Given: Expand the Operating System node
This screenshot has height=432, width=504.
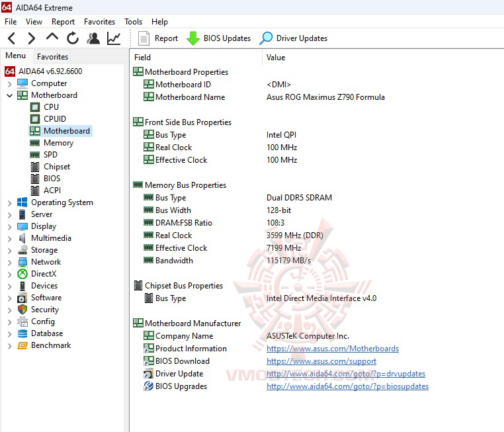Looking at the screenshot, I should tap(10, 203).
